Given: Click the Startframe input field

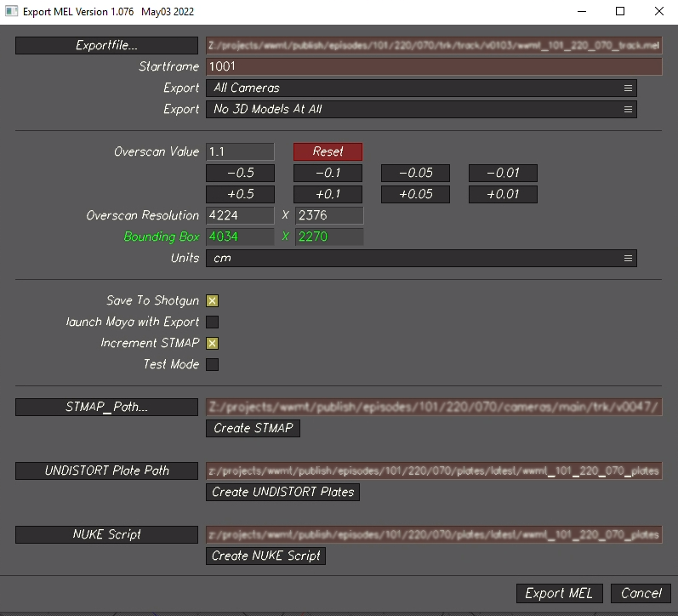Looking at the screenshot, I should (x=433, y=66).
